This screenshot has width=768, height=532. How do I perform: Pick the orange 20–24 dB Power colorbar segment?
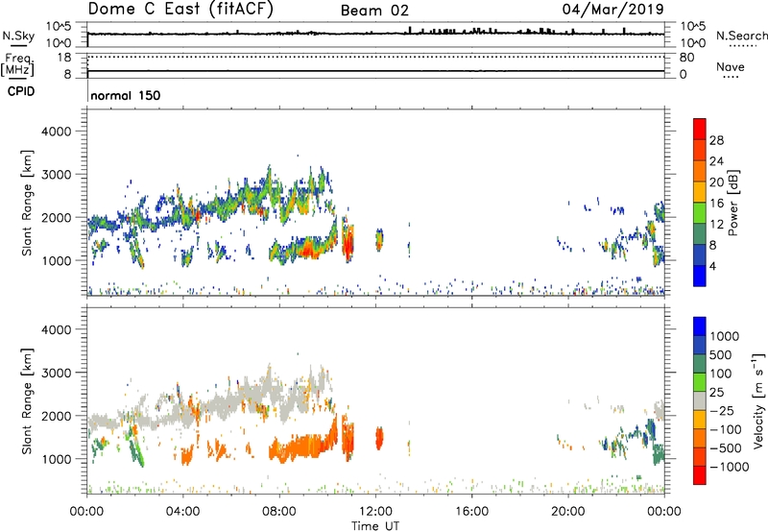pyautogui.click(x=700, y=171)
